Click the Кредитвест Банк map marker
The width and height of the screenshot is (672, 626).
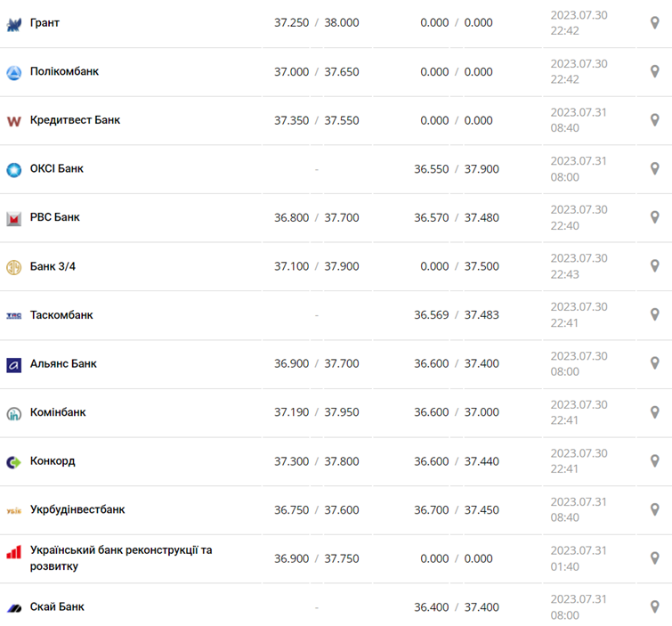pyautogui.click(x=654, y=120)
